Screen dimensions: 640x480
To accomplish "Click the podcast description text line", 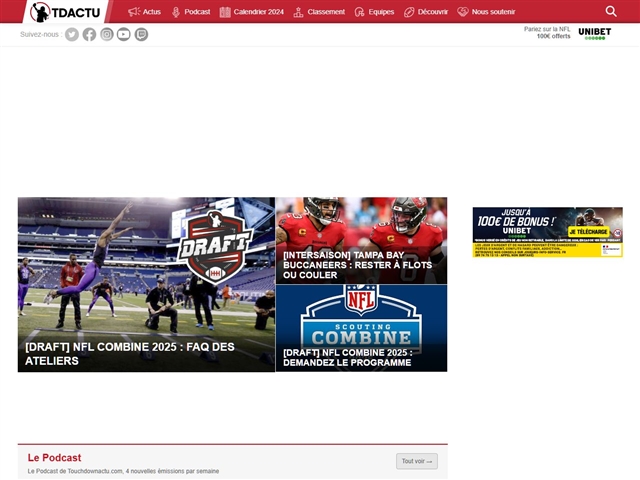I will (x=123, y=471).
